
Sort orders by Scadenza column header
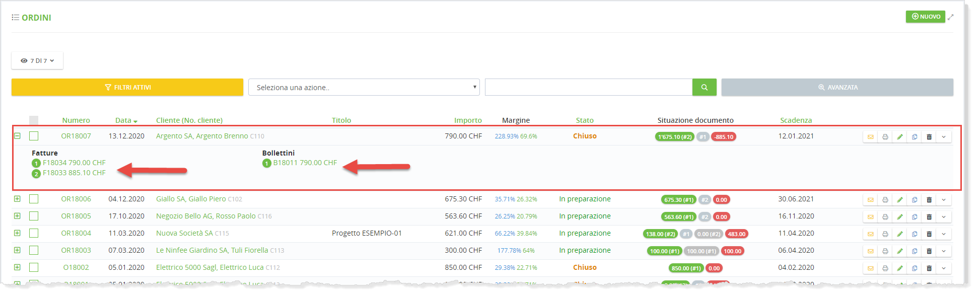[x=796, y=120]
